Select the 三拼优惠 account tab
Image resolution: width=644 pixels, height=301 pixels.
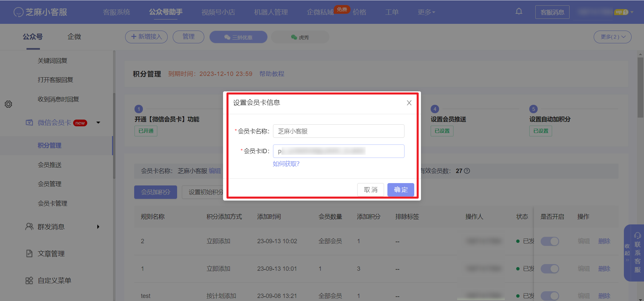(238, 37)
